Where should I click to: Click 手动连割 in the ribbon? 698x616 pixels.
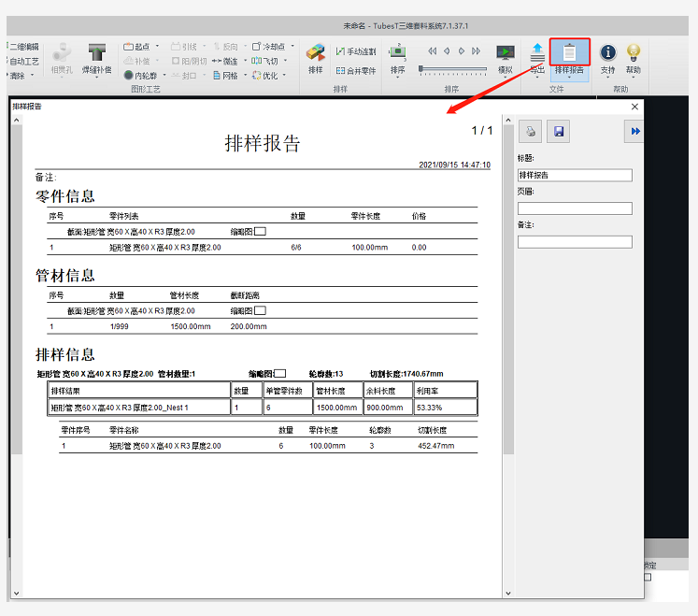356,51
